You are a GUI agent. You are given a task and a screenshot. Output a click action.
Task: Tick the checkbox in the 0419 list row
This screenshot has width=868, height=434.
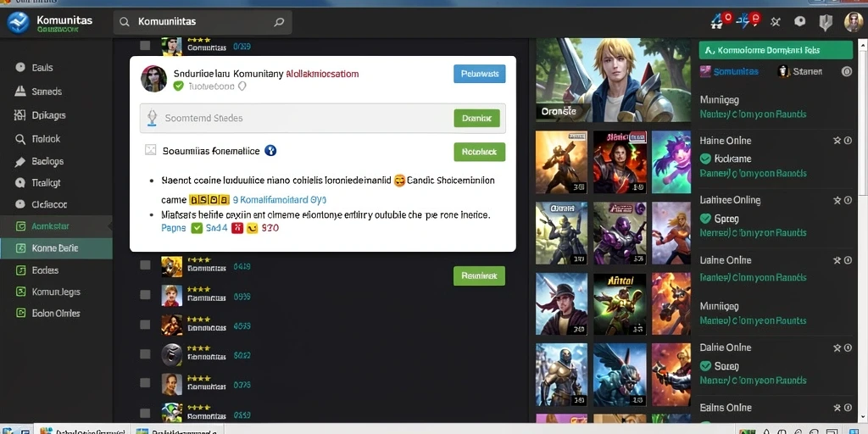tap(145, 265)
